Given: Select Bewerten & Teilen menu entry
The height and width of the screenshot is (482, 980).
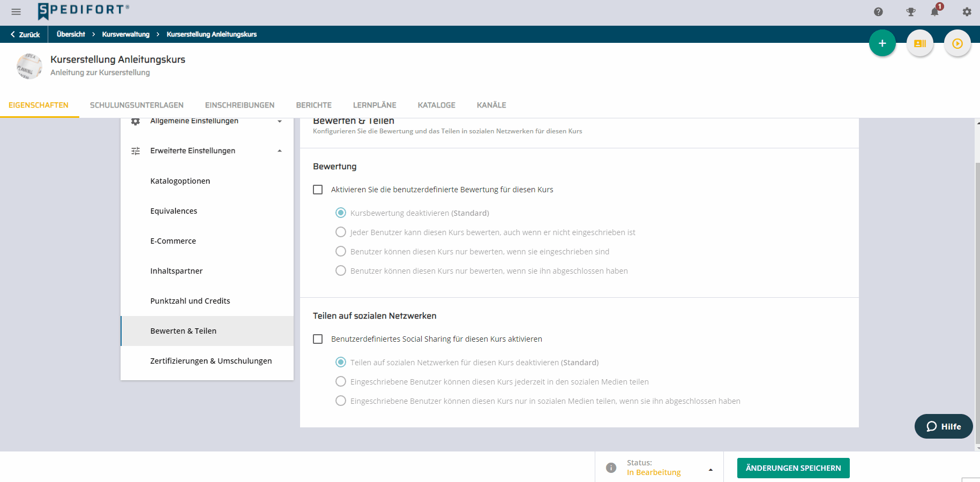Looking at the screenshot, I should 207,331.
